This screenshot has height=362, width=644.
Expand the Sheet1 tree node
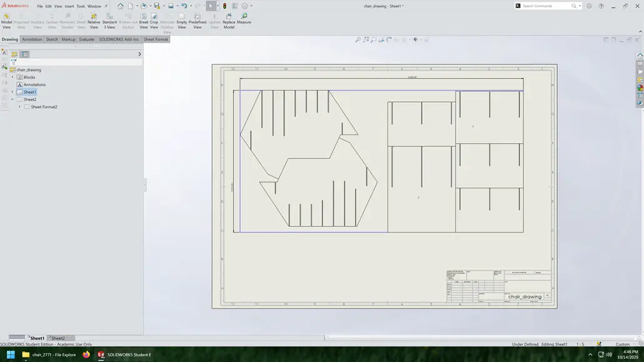tap(13, 92)
